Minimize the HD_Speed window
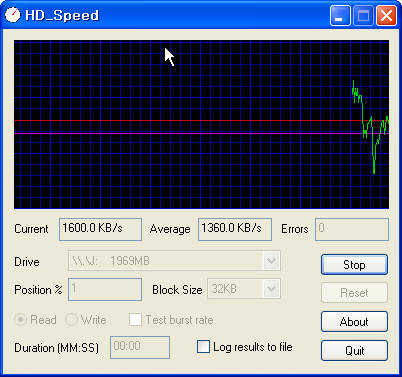 click(x=340, y=15)
